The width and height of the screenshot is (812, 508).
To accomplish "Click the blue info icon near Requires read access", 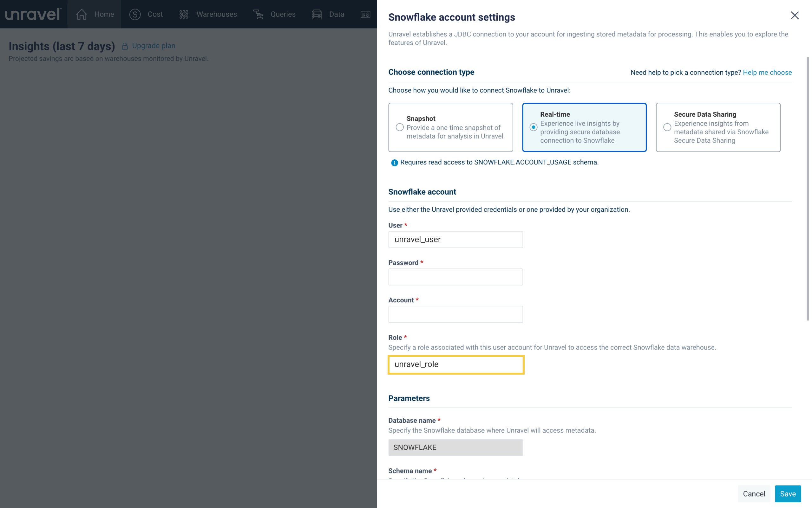I will pyautogui.click(x=394, y=163).
